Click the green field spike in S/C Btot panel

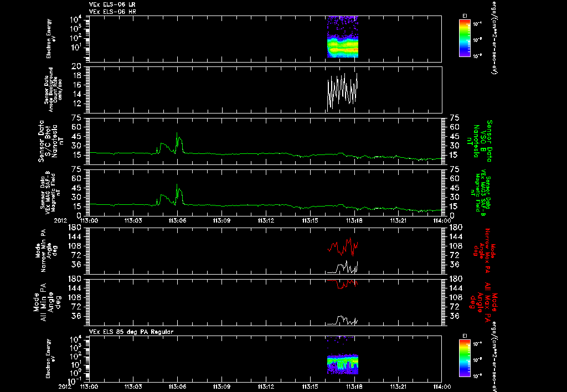click(x=178, y=143)
